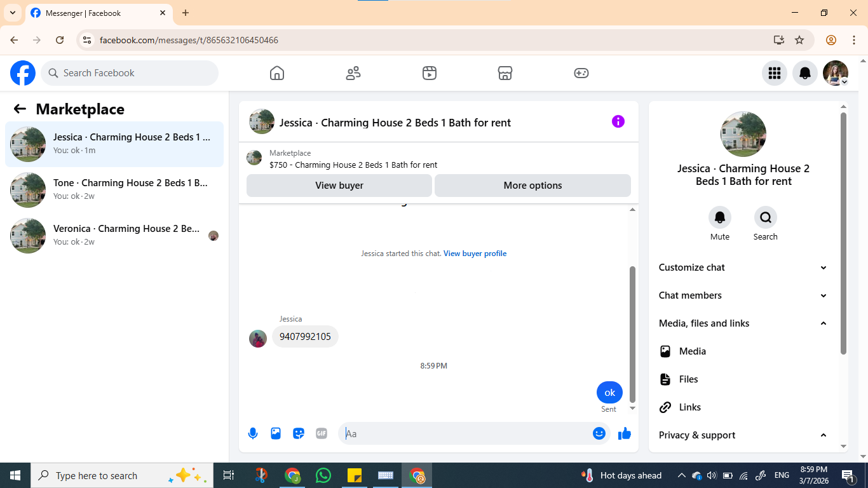Open install app icon in address bar
The image size is (868, 488).
tap(779, 40)
